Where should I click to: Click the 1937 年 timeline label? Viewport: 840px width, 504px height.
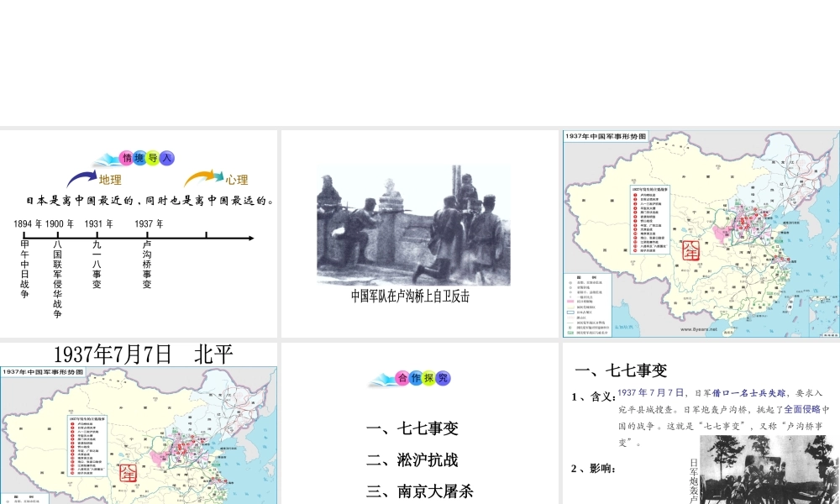(149, 224)
